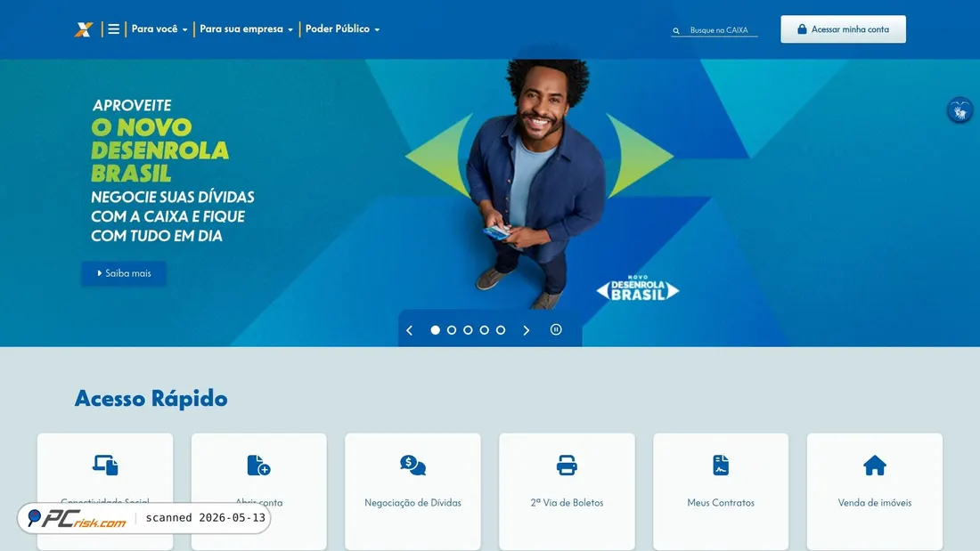980x551 pixels.
Task: Click the Acessar minha conta button
Action: pos(843,29)
